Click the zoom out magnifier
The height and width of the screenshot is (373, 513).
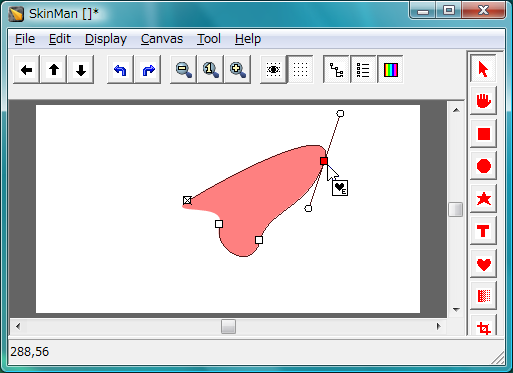pyautogui.click(x=183, y=70)
